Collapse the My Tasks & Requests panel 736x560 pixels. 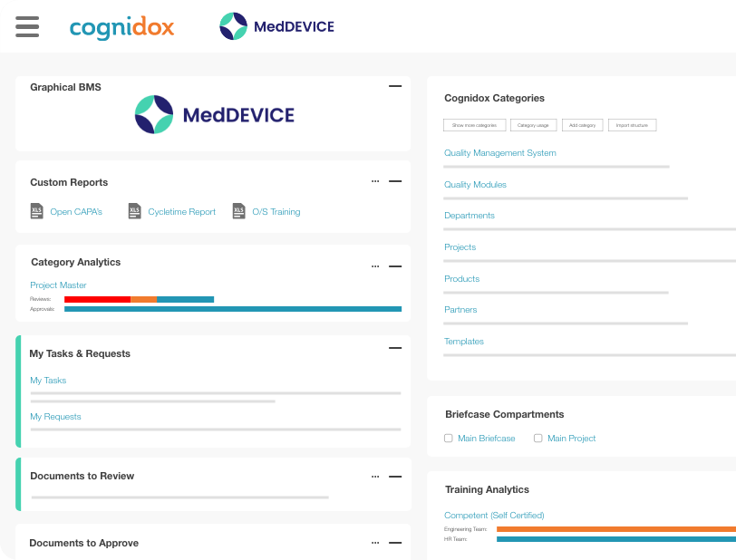394,348
